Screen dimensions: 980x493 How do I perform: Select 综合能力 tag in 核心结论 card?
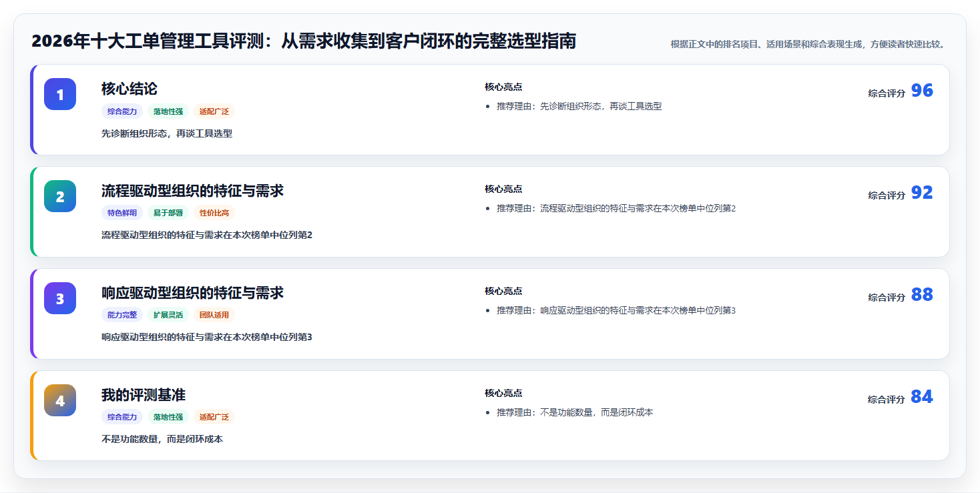pos(122,111)
